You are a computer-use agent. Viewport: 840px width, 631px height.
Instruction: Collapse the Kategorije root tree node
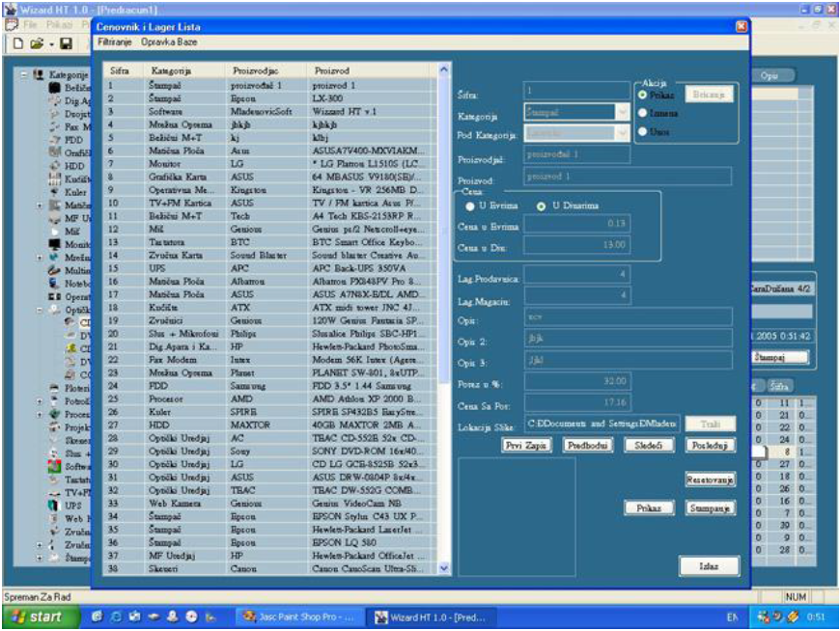(x=24, y=74)
